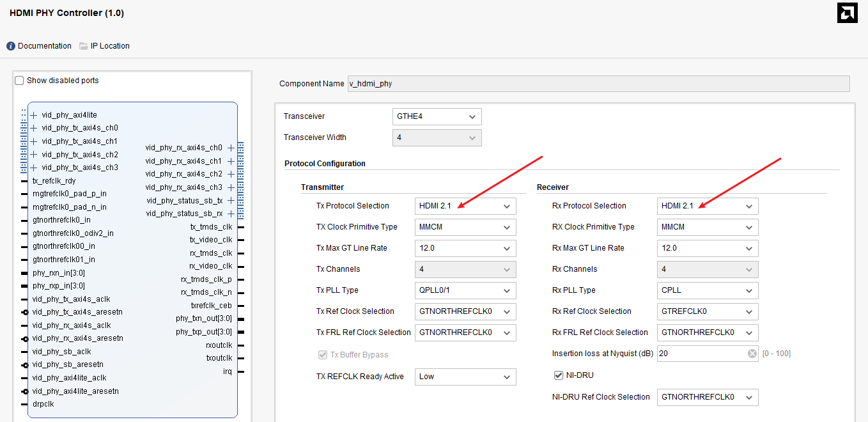
Task: Expand the vid_phy_axi4lite port plus icon
Action: point(34,115)
